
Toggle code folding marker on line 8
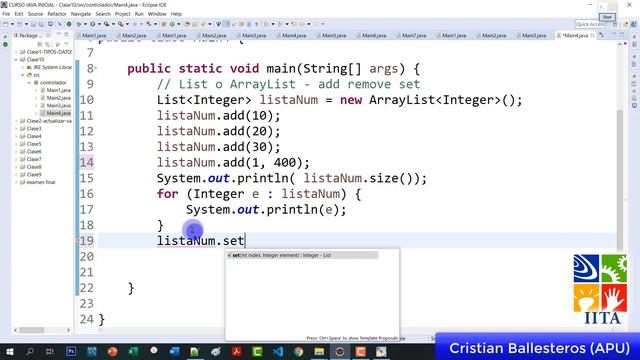(x=96, y=69)
